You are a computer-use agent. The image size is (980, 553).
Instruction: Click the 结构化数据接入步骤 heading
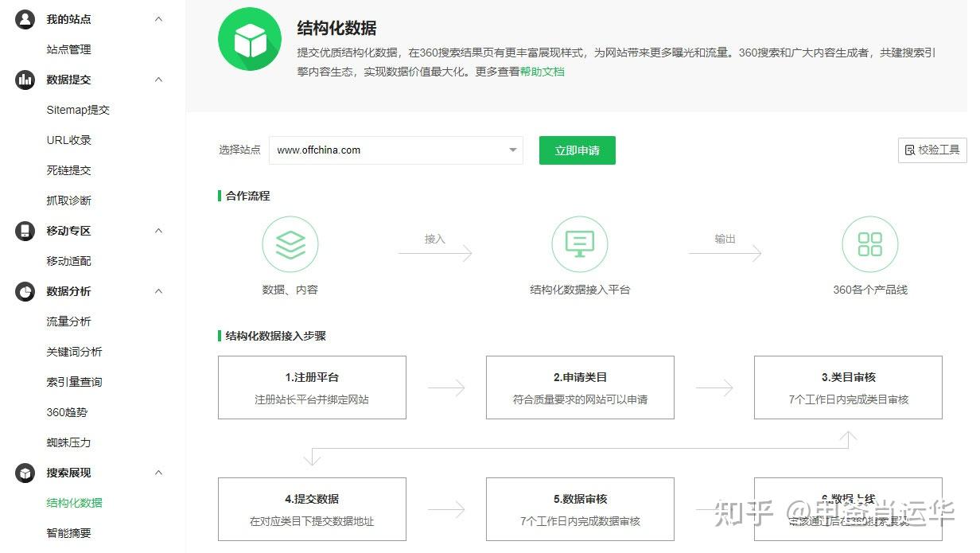[276, 336]
